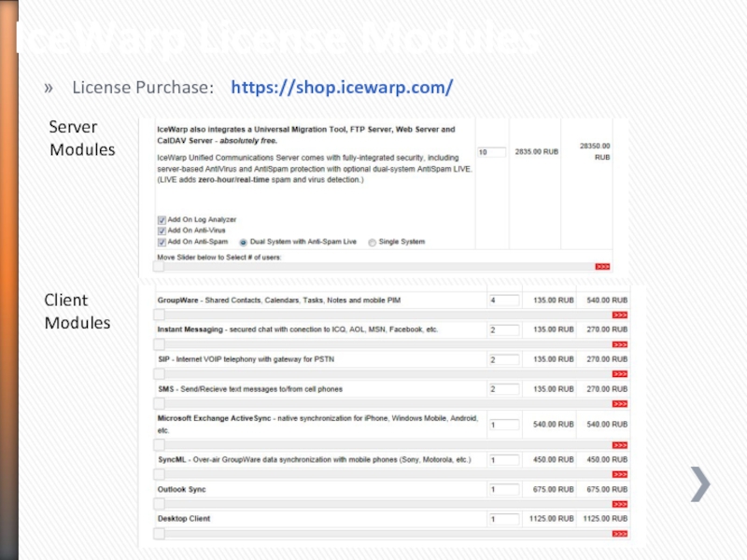This screenshot has height=560, width=747.
Task: Click the Desktop Client label
Action: [x=184, y=519]
